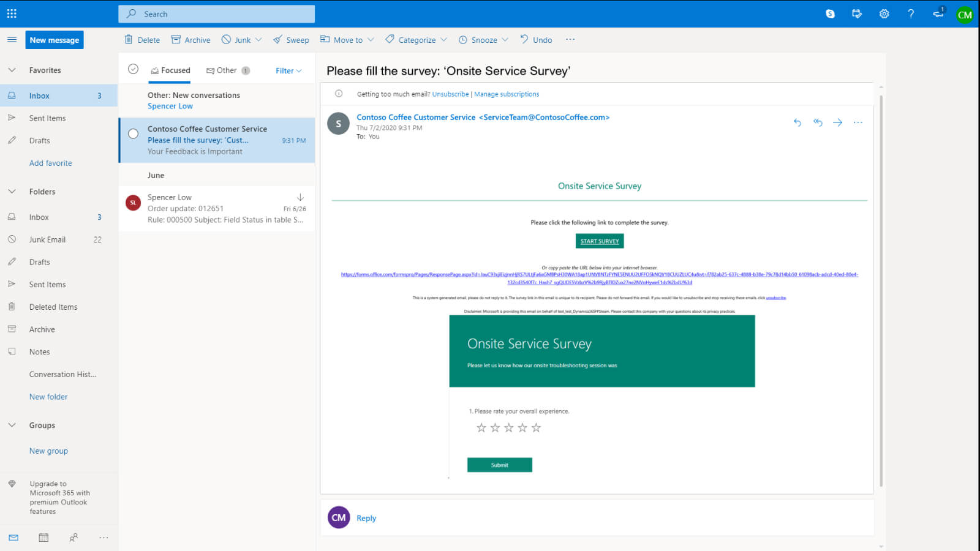The image size is (980, 551).
Task: Reply using the arrow icon
Action: [797, 122]
